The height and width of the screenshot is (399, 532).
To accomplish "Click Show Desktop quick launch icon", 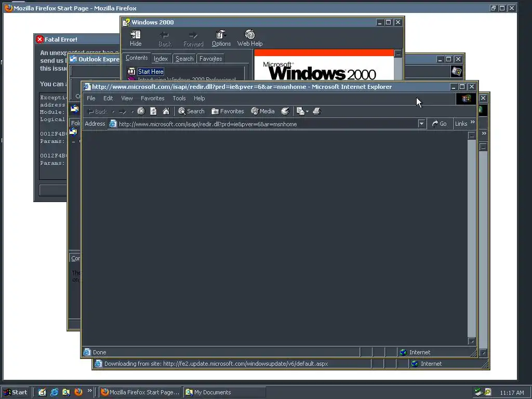I will 42,392.
